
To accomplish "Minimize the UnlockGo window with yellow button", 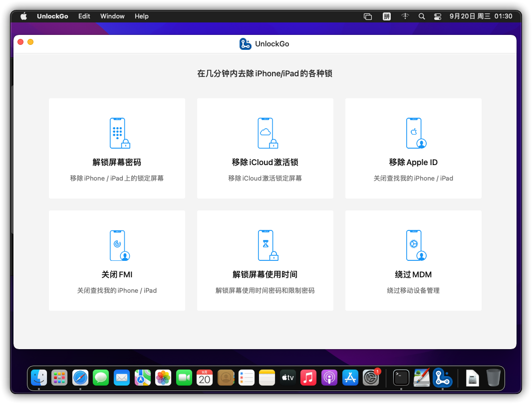I will (x=30, y=42).
